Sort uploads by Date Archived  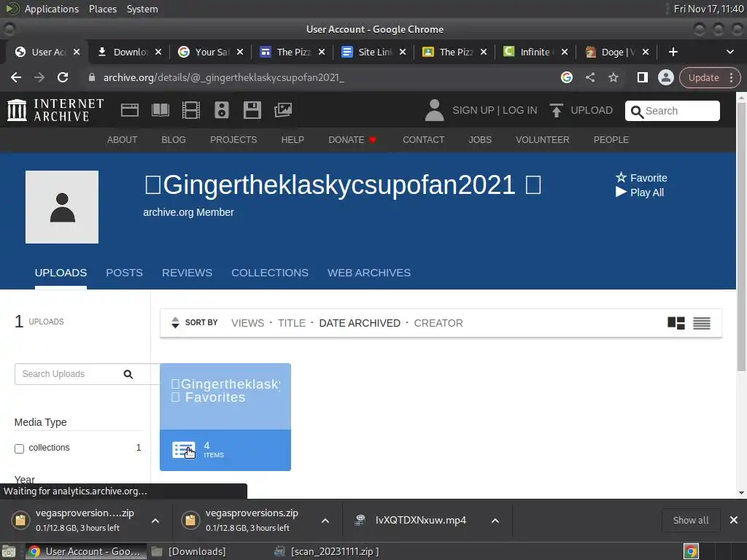(x=360, y=323)
